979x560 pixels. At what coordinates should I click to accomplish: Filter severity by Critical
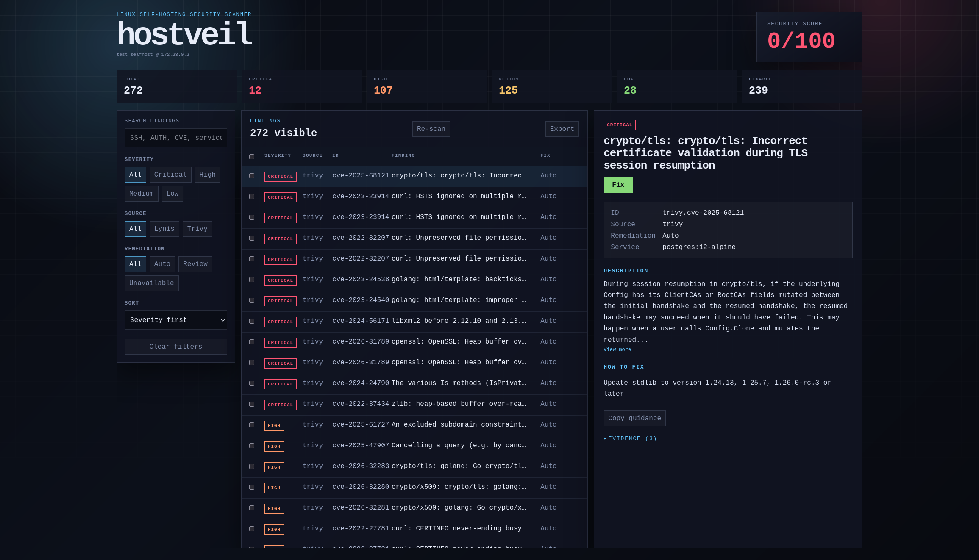point(170,175)
